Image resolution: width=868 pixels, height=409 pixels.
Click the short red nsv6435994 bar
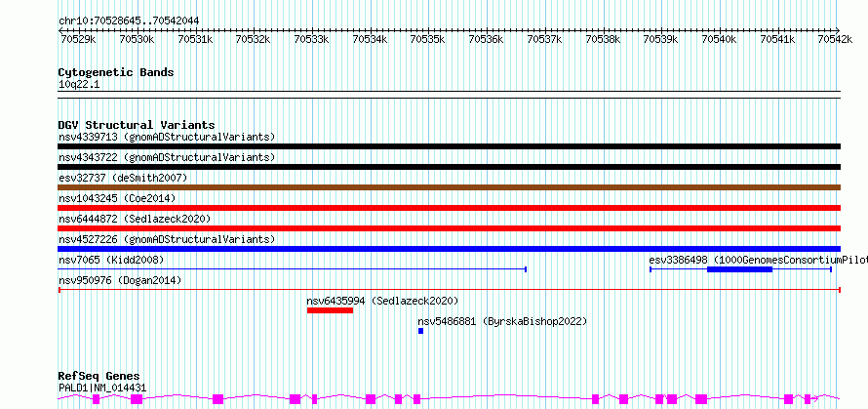330,310
